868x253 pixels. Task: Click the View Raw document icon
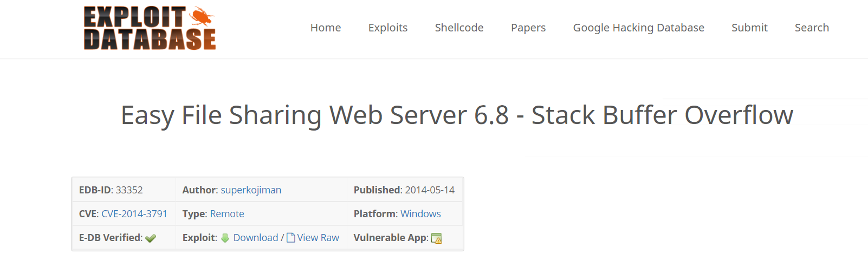pyautogui.click(x=291, y=238)
